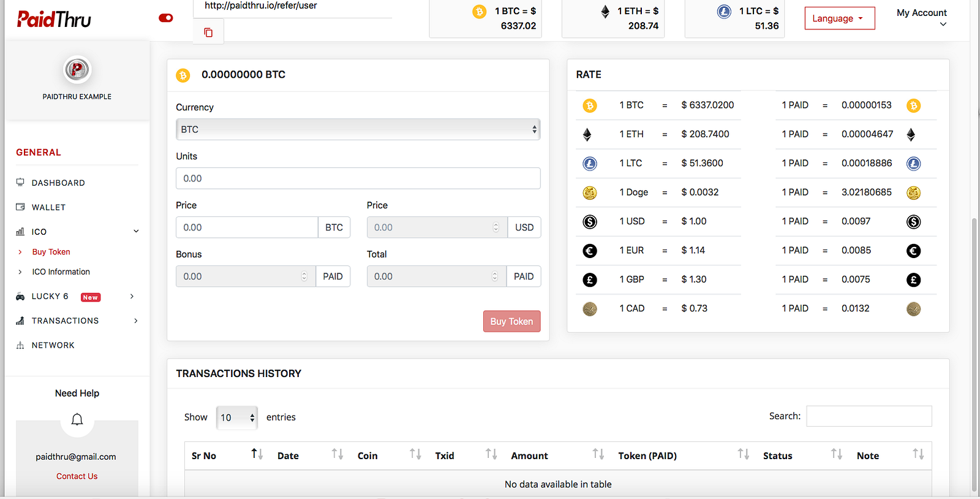Click the Litecoin icon in header ticker

pyautogui.click(x=724, y=12)
